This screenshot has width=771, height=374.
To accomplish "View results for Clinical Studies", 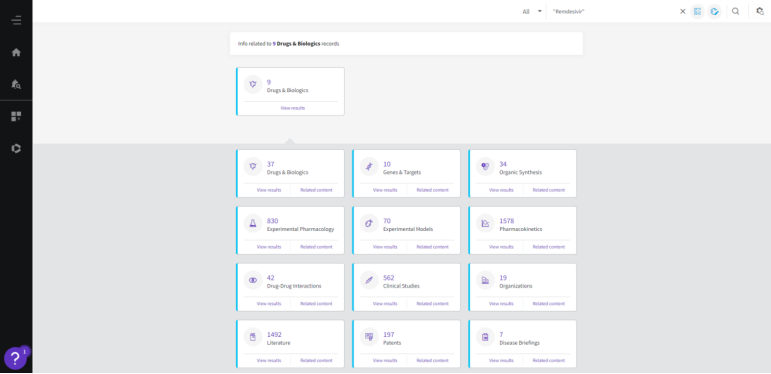I will pyautogui.click(x=385, y=304).
